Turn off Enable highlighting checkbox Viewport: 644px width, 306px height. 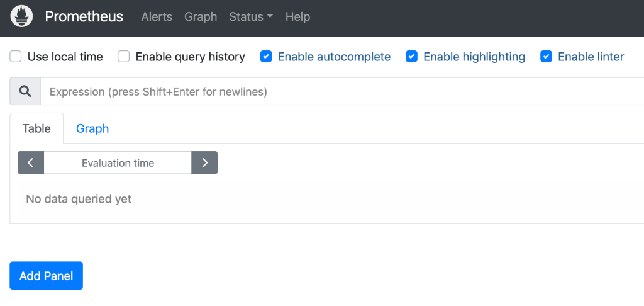pyautogui.click(x=412, y=57)
